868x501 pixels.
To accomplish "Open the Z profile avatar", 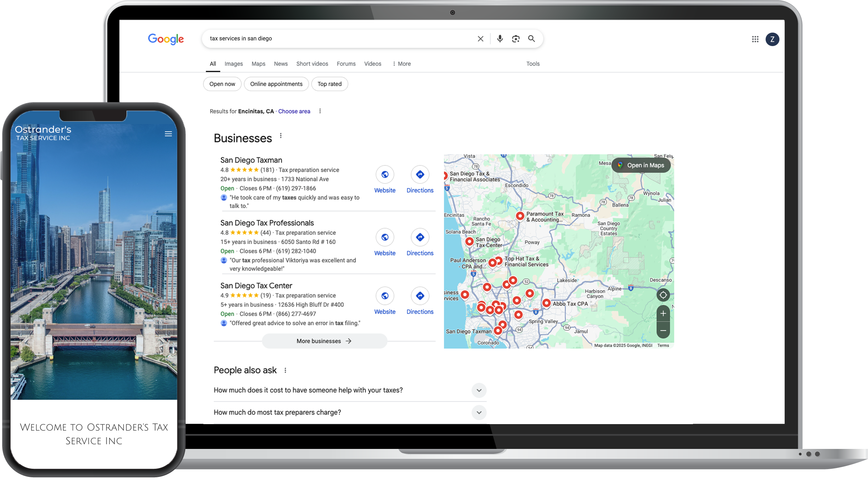I will pyautogui.click(x=772, y=39).
